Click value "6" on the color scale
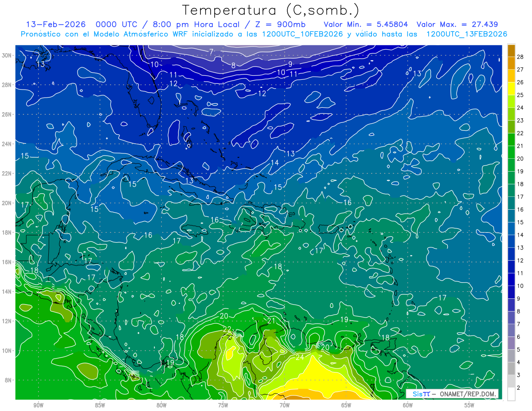The image size is (532, 411). coord(519,337)
